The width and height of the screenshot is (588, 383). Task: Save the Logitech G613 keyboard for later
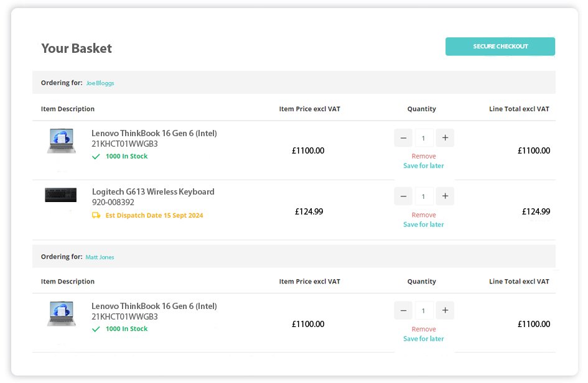[x=423, y=224]
